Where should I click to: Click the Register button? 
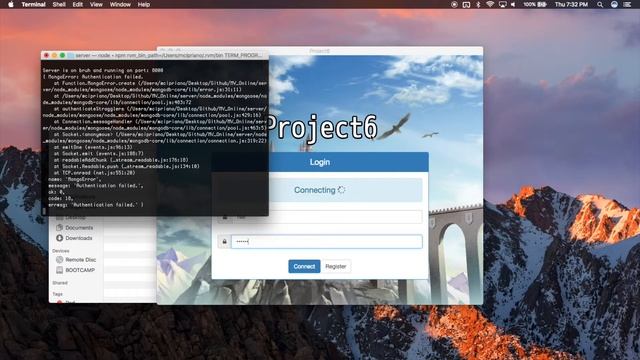336,266
